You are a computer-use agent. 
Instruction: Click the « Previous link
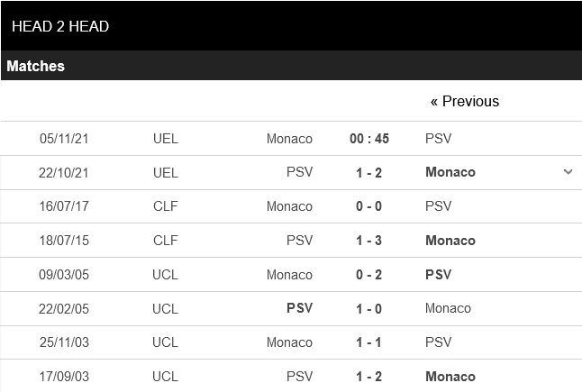(x=465, y=102)
